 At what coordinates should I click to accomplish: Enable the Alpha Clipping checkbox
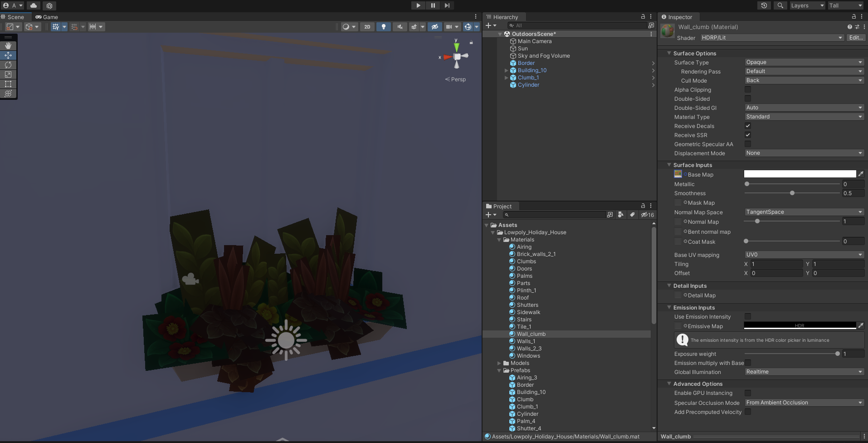click(x=748, y=90)
